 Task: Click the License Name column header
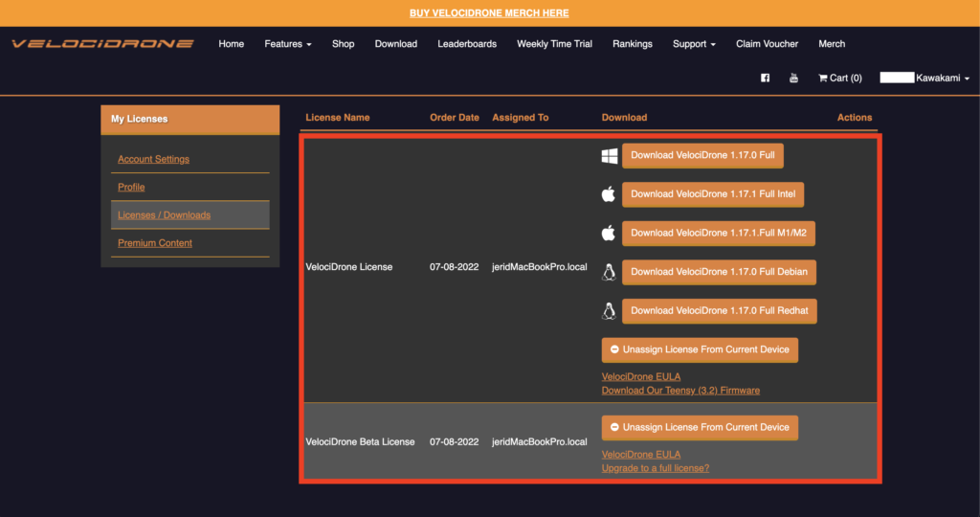tap(338, 118)
